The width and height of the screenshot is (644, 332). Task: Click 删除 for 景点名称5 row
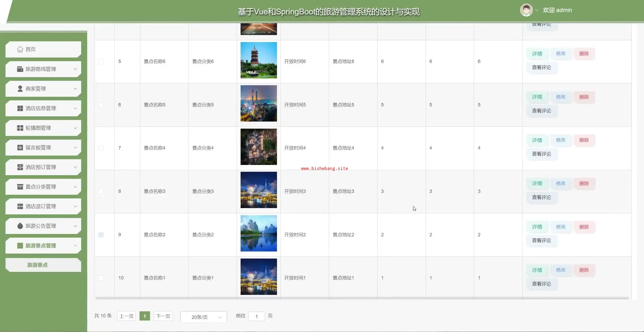[x=584, y=97]
